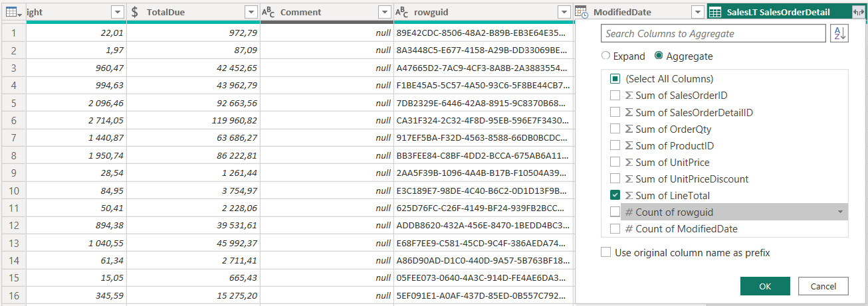Check the Sum of OrderQty checkbox

click(x=615, y=129)
